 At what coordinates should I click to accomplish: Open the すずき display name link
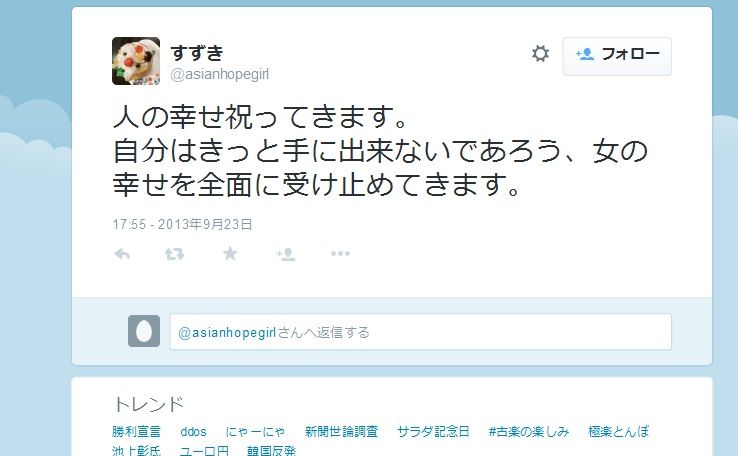(x=197, y=53)
